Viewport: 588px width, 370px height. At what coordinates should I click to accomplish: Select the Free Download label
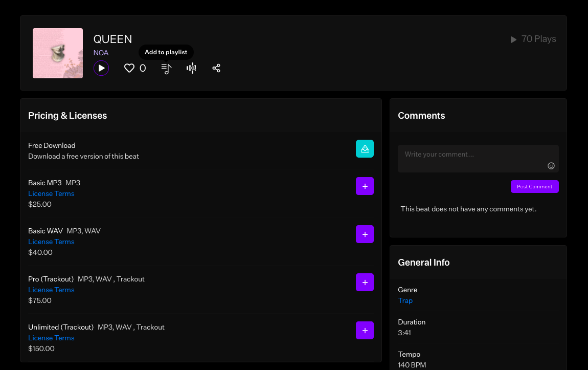coord(52,146)
